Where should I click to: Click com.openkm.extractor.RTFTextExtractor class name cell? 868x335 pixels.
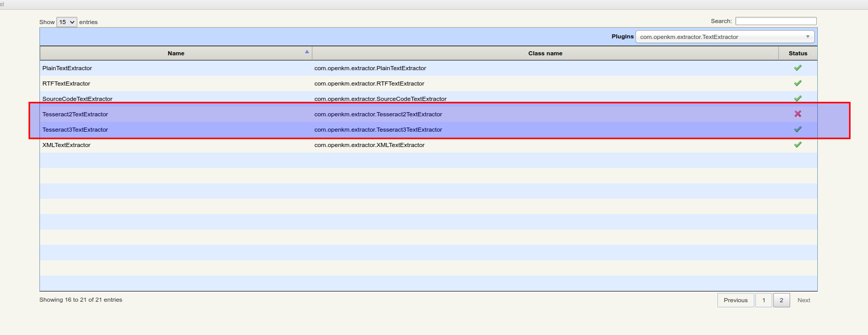point(369,83)
